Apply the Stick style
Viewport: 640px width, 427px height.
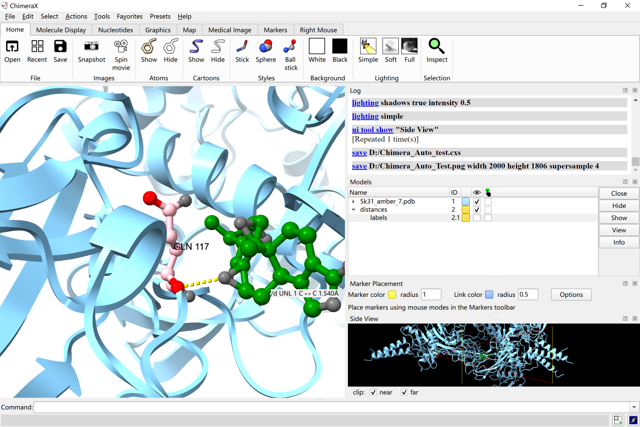point(242,51)
